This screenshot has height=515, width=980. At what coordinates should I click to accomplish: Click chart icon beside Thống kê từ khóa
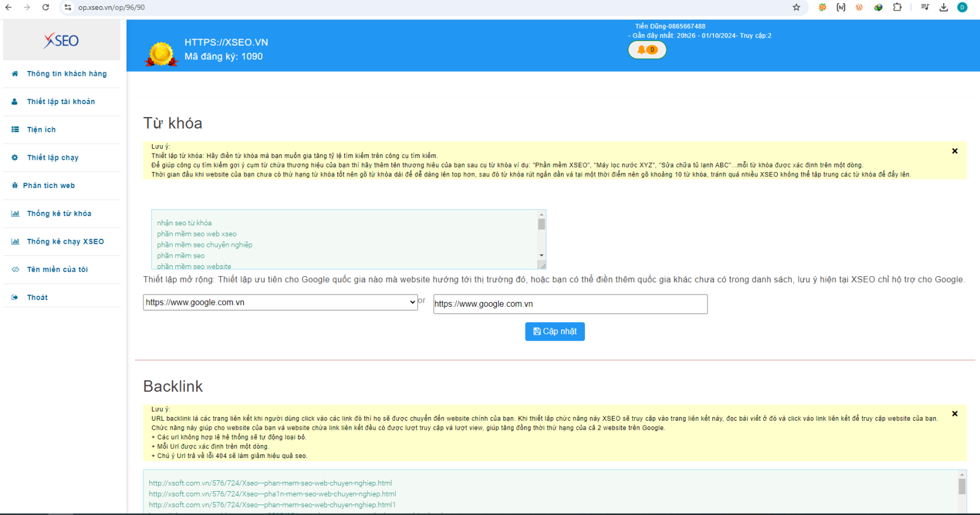15,214
